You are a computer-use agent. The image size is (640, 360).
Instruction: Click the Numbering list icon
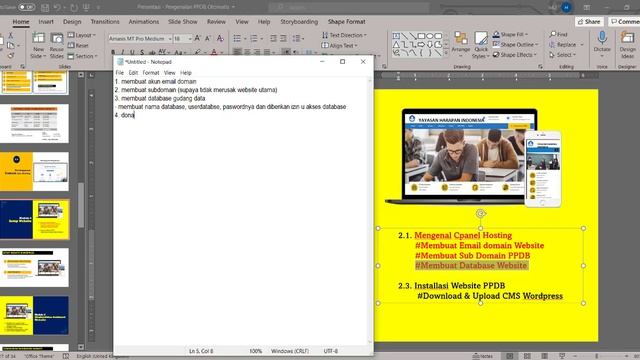pos(254,38)
